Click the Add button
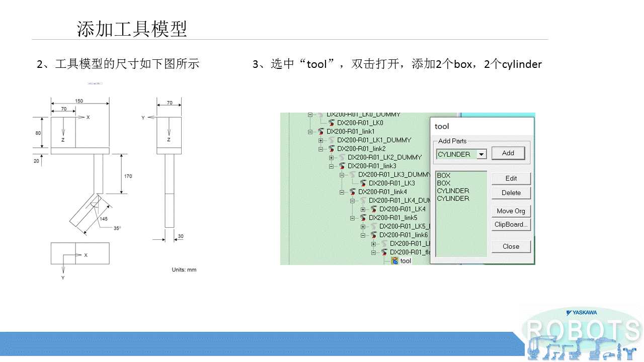 tap(508, 153)
